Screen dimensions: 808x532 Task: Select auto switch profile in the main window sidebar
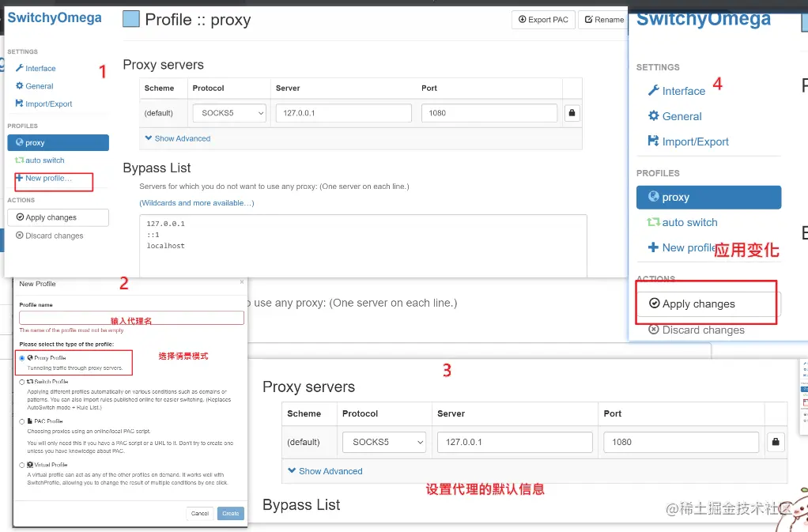40,160
